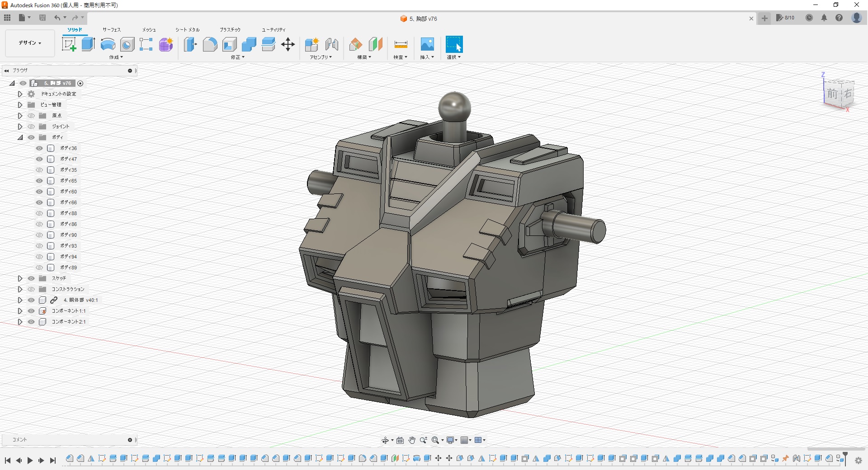This screenshot has width=868, height=470.
Task: Expand the スケッチ folder in browser
Action: point(20,278)
